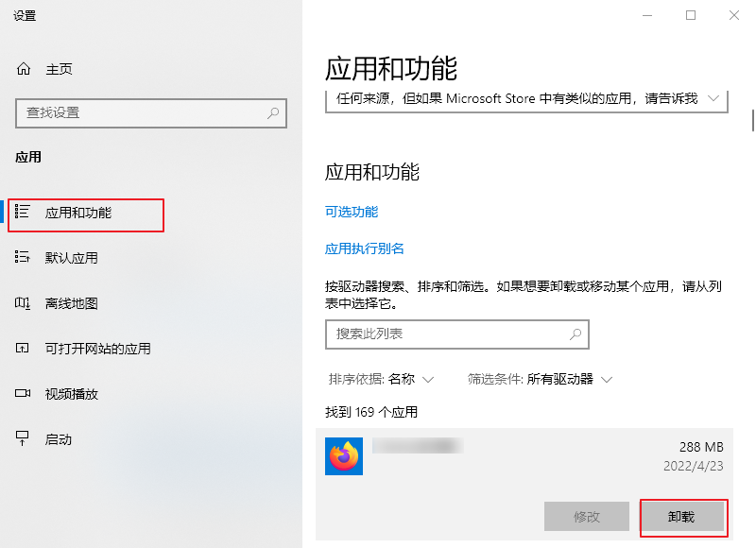Click the 可选功能 link

352,212
